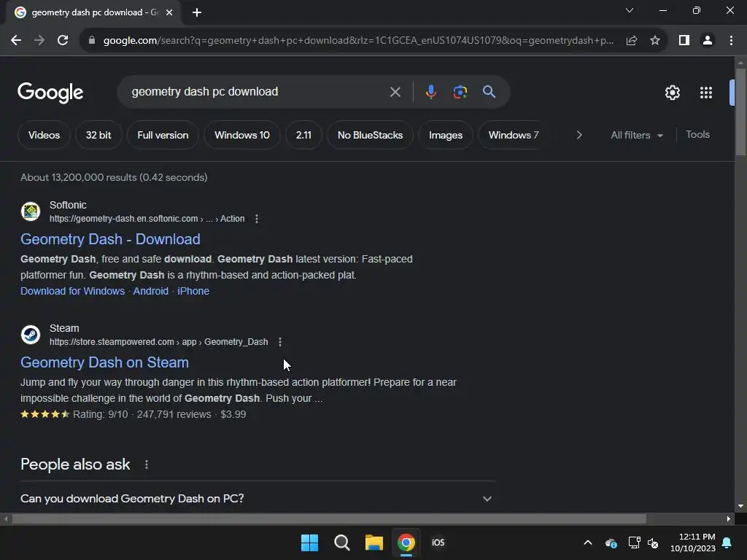Open the Chrome profile menu
This screenshot has width=747, height=560.
tap(708, 41)
